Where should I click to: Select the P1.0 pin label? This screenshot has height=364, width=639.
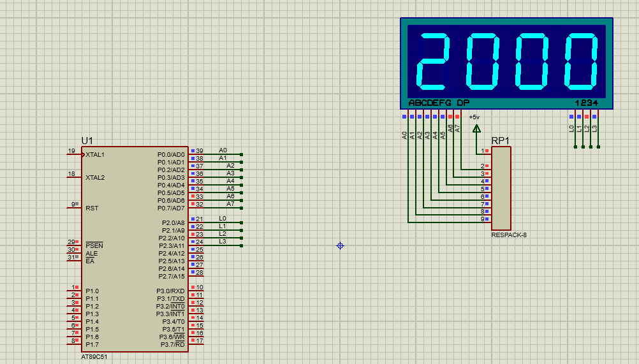coord(92,291)
